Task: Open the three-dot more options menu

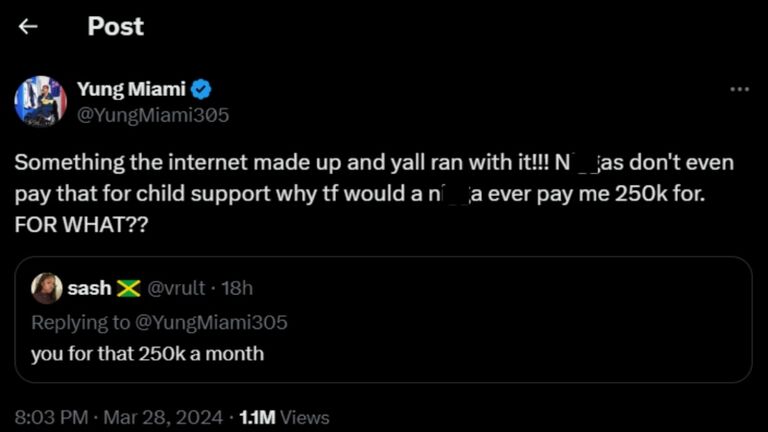Action: pyautogui.click(x=739, y=89)
